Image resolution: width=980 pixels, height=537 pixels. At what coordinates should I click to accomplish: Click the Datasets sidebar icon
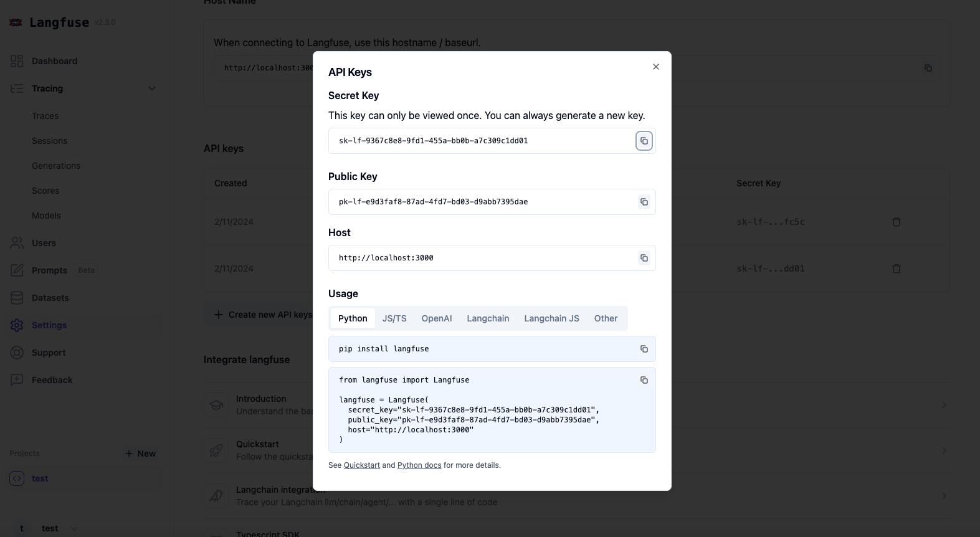[x=17, y=298]
